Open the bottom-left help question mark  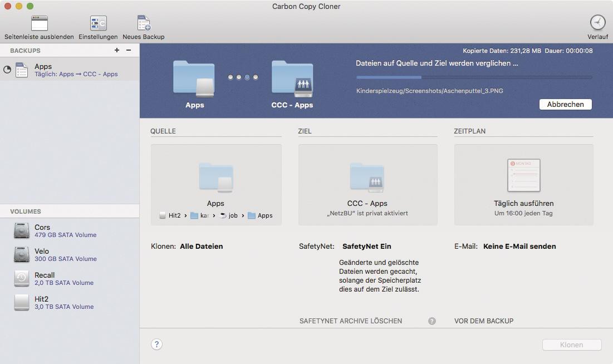click(x=157, y=344)
